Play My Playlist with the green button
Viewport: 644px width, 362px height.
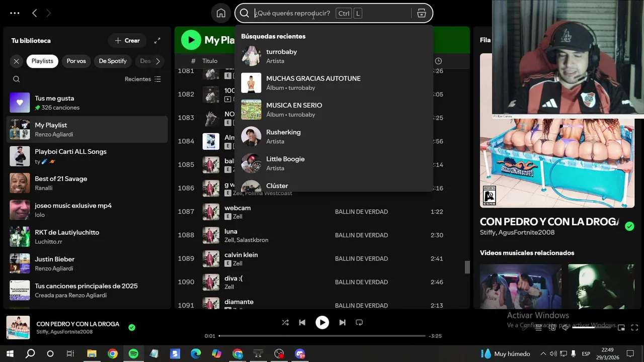click(191, 40)
